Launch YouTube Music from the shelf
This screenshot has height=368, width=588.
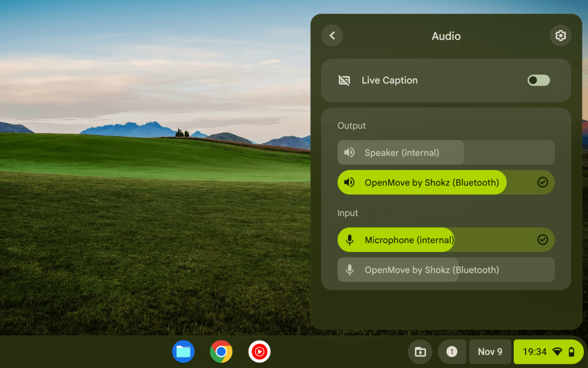click(259, 351)
